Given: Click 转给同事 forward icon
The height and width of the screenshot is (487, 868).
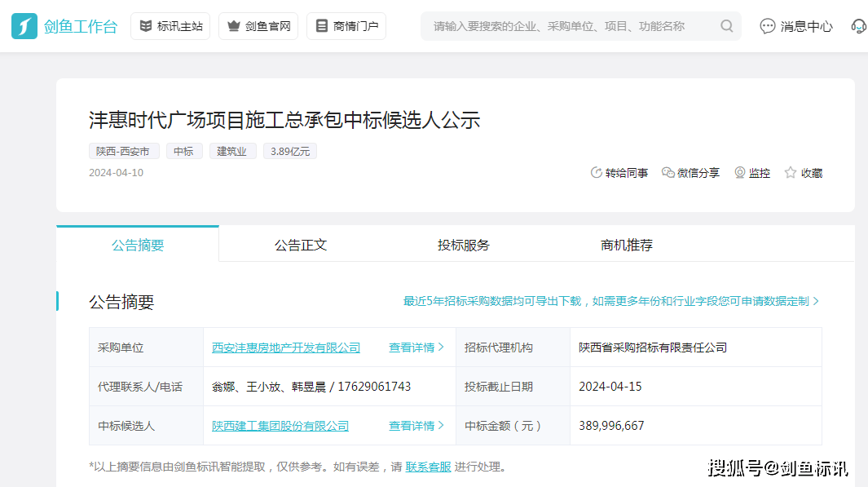Looking at the screenshot, I should [597, 173].
